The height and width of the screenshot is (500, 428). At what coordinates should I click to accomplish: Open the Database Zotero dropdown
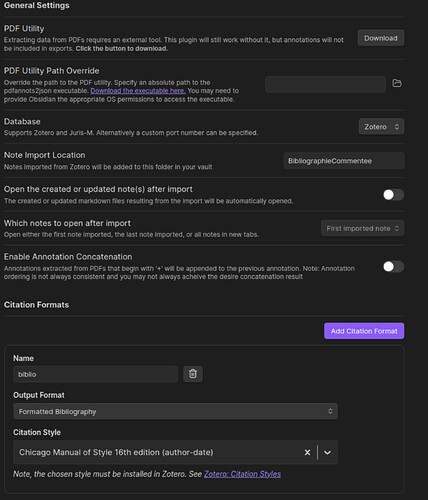[381, 127]
